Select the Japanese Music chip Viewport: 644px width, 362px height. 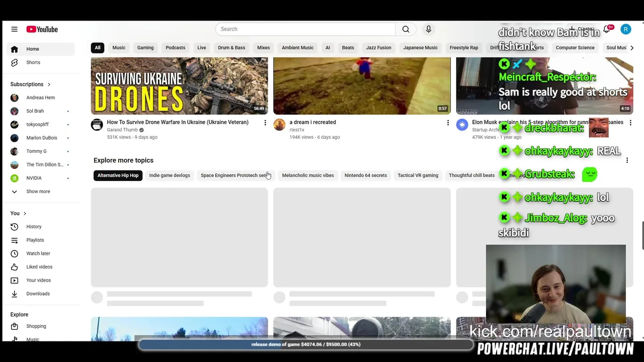pos(421,48)
